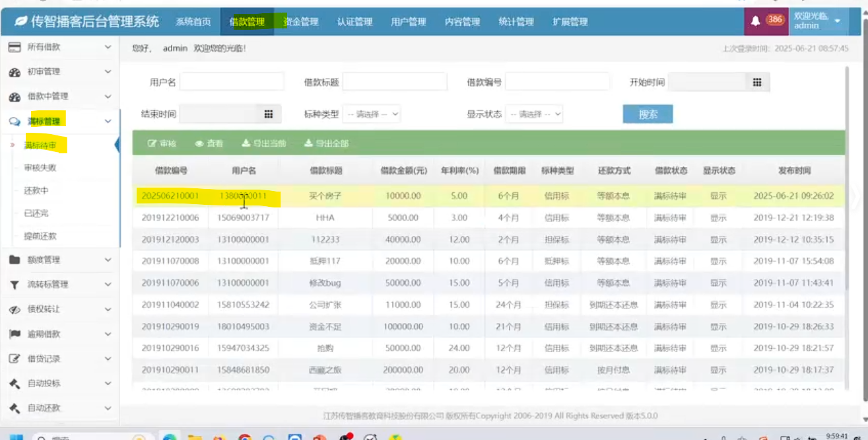Select 审核失败 in the sidebar submenu
The width and height of the screenshot is (868, 440).
click(x=40, y=168)
